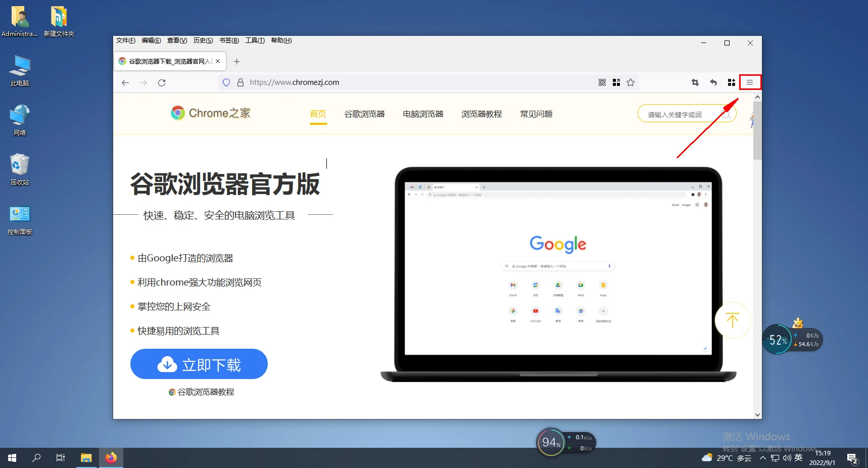This screenshot has height=468, width=868.
Task: Open 历史(S) menu
Action: pyautogui.click(x=203, y=40)
